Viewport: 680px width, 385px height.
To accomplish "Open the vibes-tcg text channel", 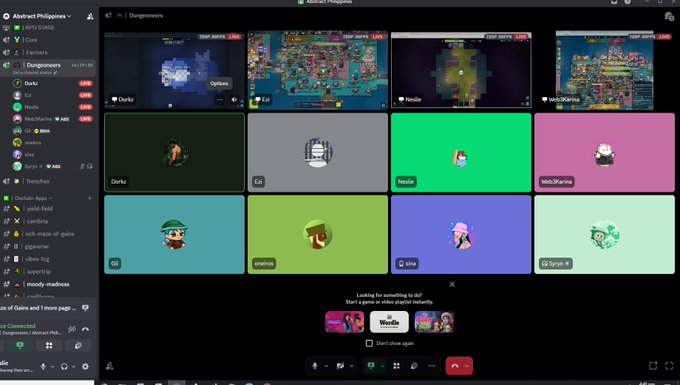I will coord(48,259).
